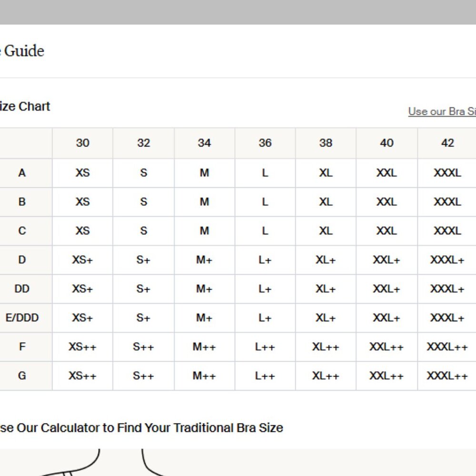The height and width of the screenshot is (476, 476).
Task: Click the 'Use our Bra Size' calculator link
Action: pos(442,111)
